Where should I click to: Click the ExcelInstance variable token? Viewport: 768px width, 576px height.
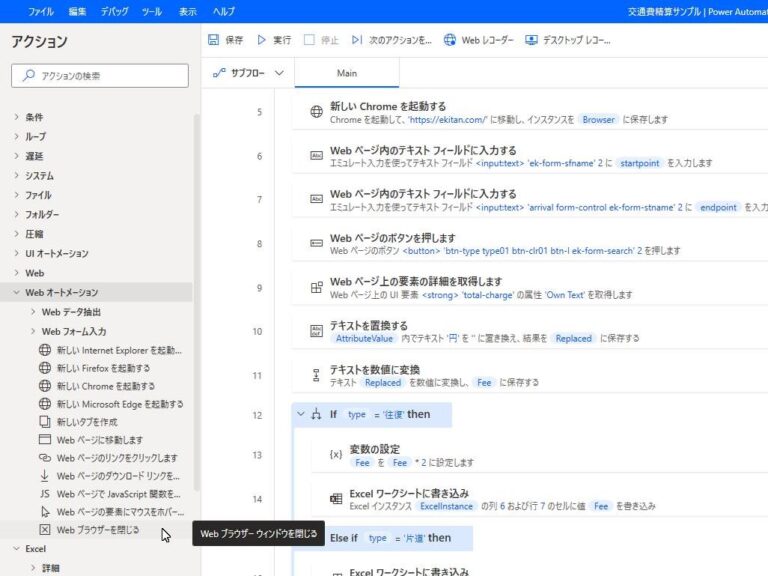tap(446, 506)
